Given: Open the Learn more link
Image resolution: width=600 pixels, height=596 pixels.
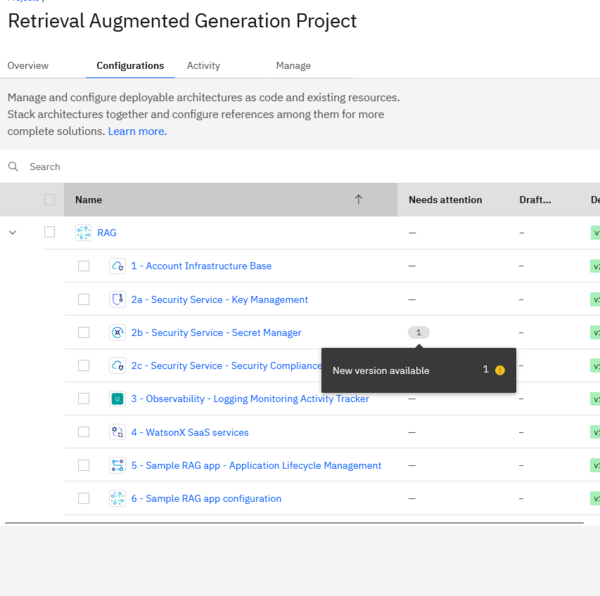Looking at the screenshot, I should [137, 131].
